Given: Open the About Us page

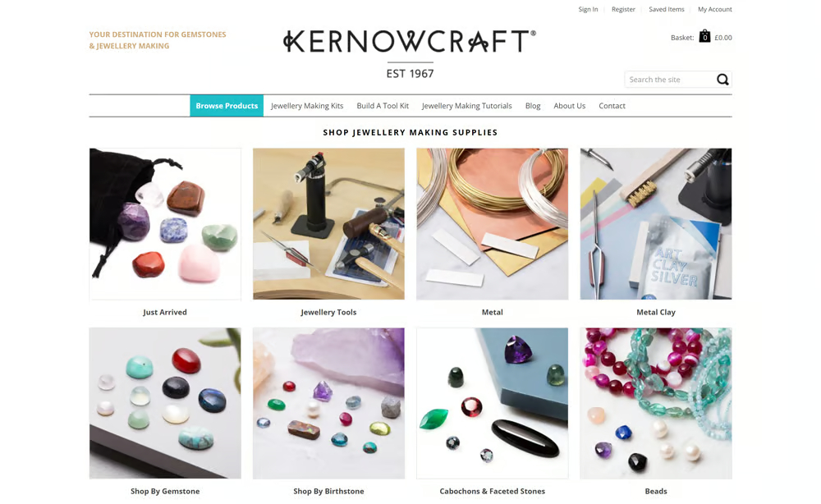Looking at the screenshot, I should 570,106.
